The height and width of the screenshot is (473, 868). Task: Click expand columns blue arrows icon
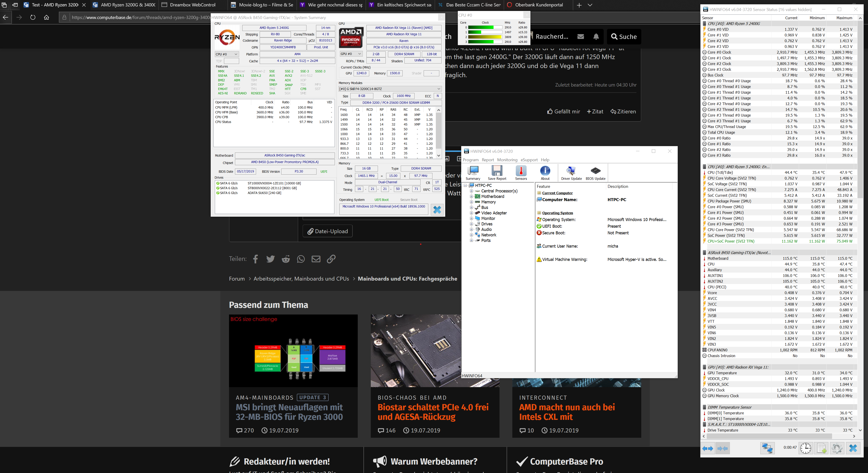point(708,448)
